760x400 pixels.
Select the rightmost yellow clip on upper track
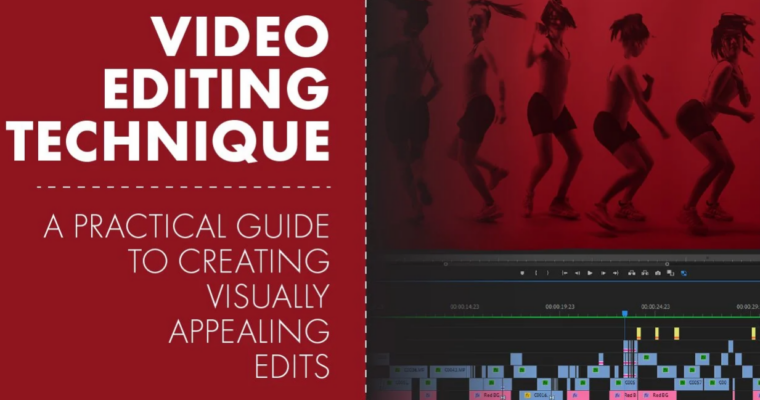tap(754, 334)
